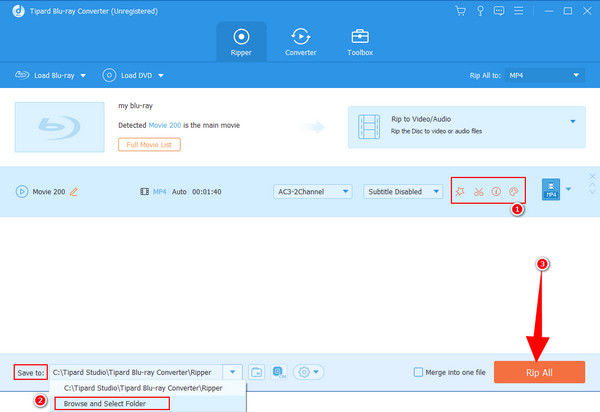Open the Rip All to MP4 dropdown
The image size is (600, 412).
tap(545, 75)
